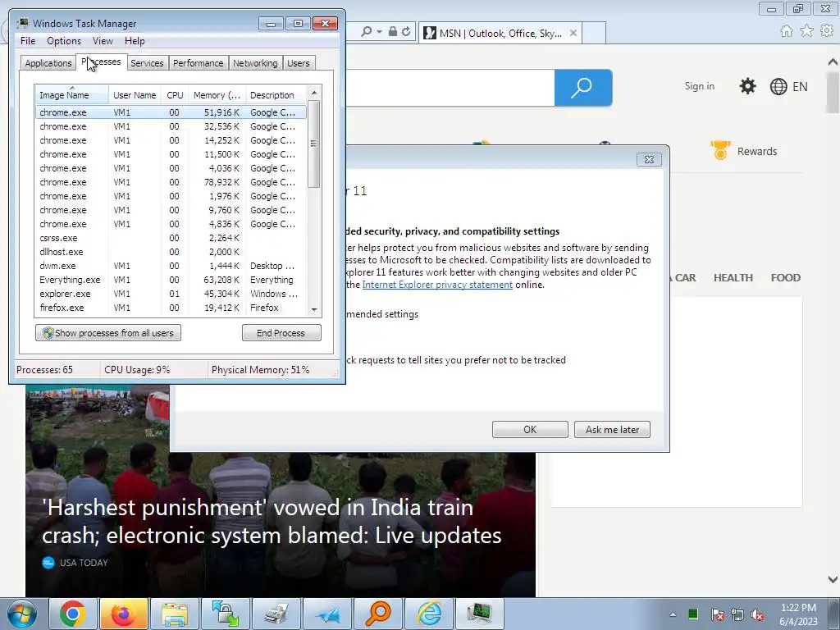Viewport: 840px width, 630px height.
Task: Click the taskbar clock showing 1:22 PM
Action: click(x=798, y=614)
